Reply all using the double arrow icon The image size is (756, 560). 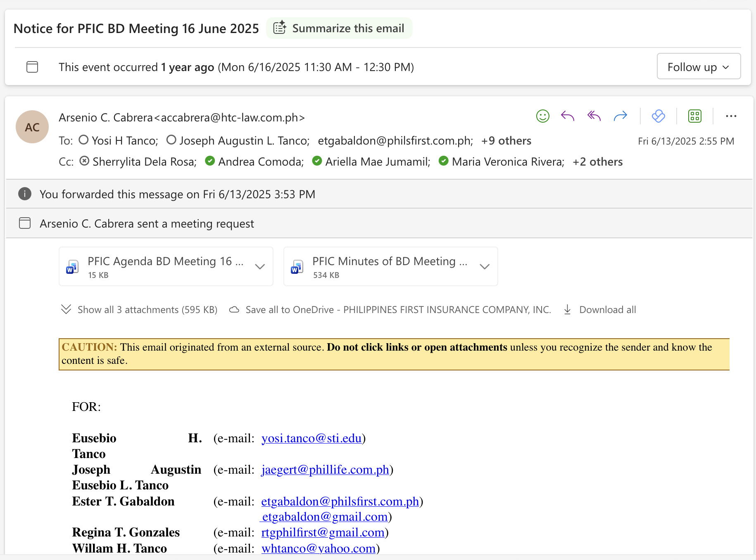pos(594,116)
